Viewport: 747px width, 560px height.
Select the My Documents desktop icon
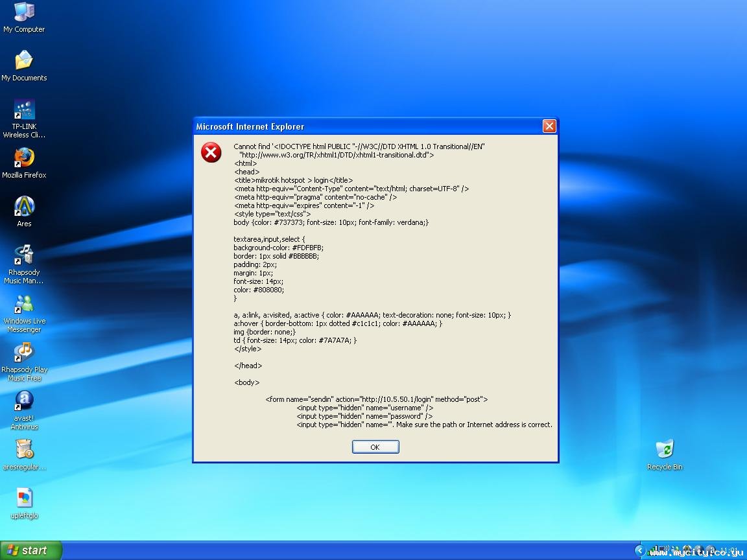pyautogui.click(x=24, y=65)
